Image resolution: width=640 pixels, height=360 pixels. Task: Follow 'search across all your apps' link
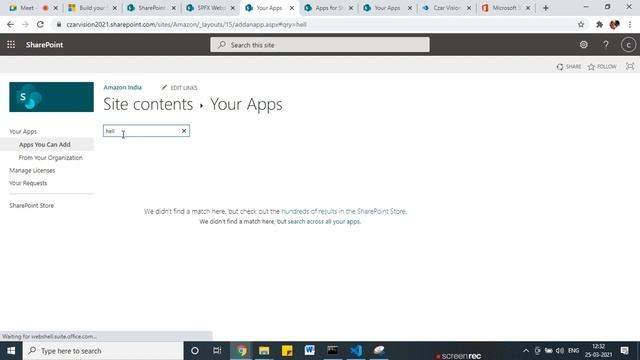pyautogui.click(x=324, y=222)
